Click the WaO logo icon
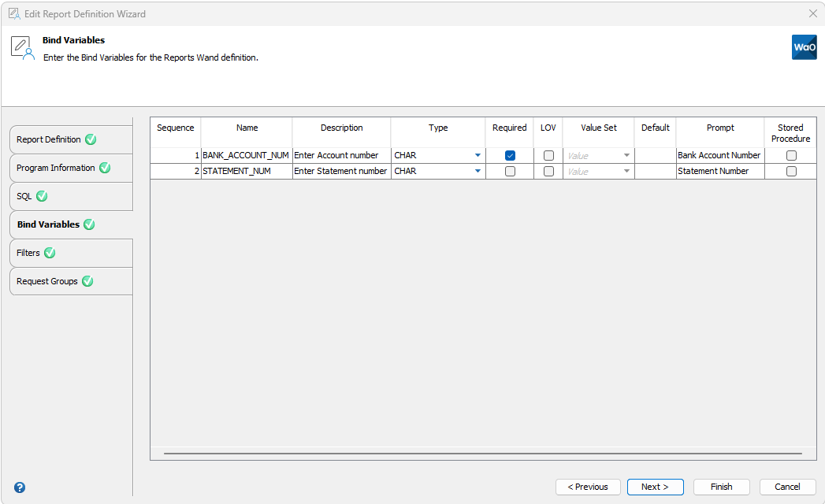Screen dimensions: 825x504 tap(804, 47)
